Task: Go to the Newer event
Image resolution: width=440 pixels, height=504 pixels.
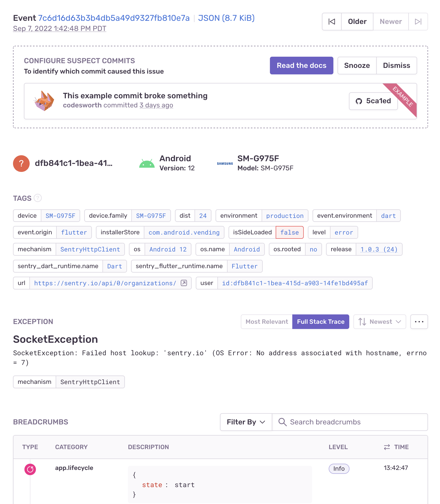Action: (391, 22)
